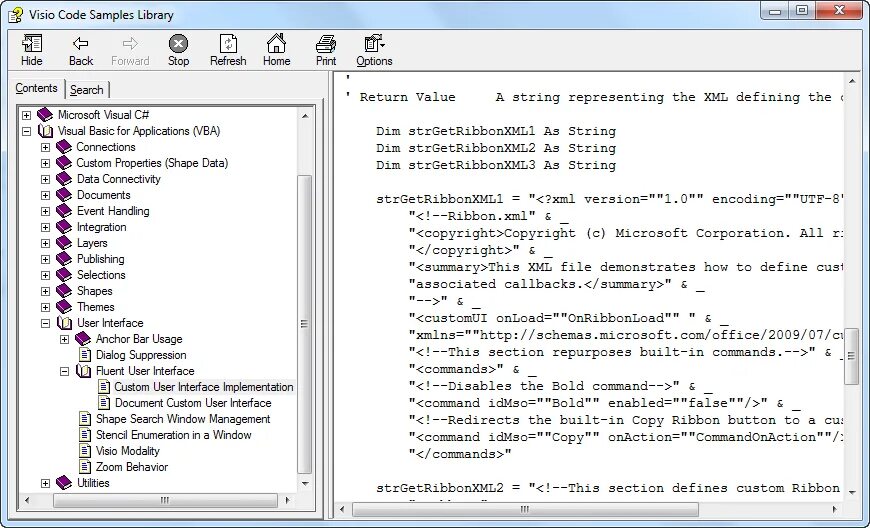Viewport: 870px width, 528px height.
Task: Click the Event Handling book icon
Action: [64, 211]
